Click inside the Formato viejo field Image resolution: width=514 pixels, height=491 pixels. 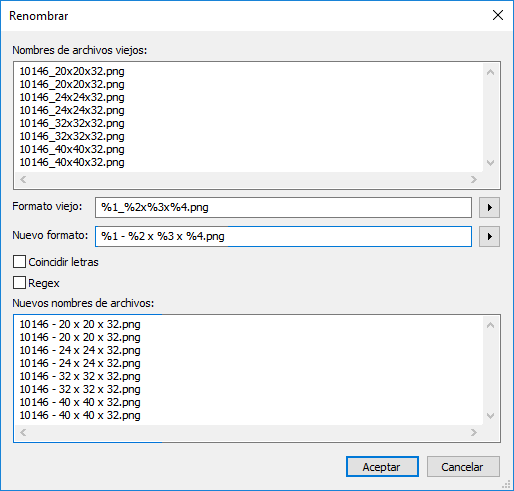coord(283,207)
